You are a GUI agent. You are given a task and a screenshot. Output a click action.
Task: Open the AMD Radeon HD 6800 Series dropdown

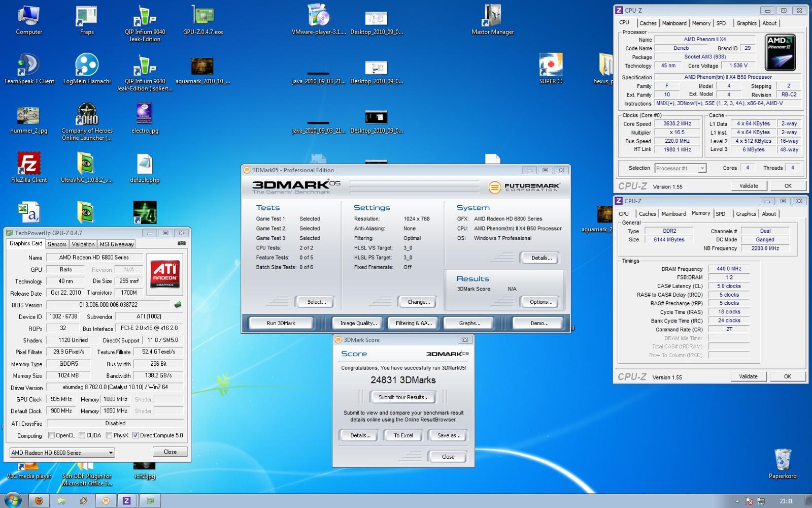[x=62, y=453]
